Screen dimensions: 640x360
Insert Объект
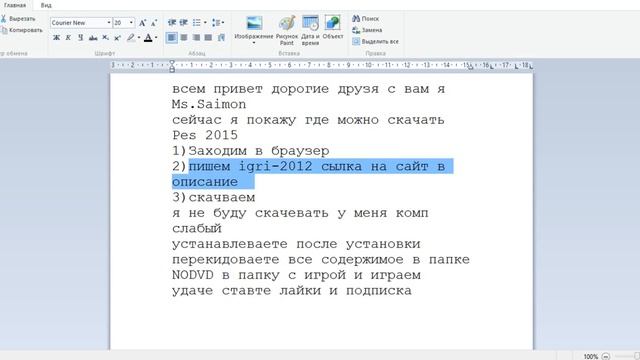point(333,27)
